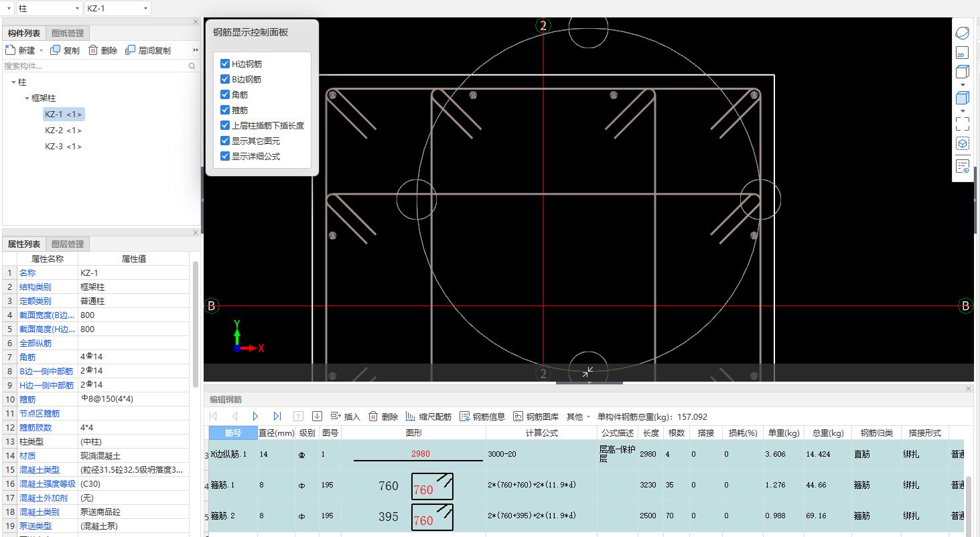Move rebar row down icon

[x=318, y=416]
